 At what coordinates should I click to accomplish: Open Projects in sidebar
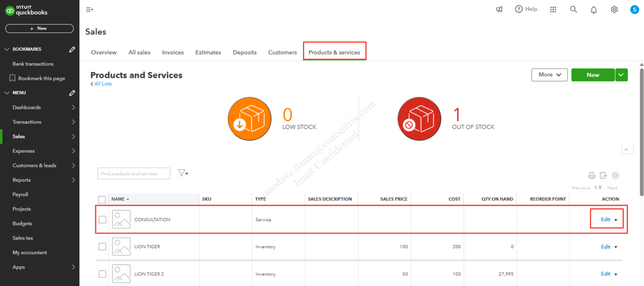(x=22, y=209)
